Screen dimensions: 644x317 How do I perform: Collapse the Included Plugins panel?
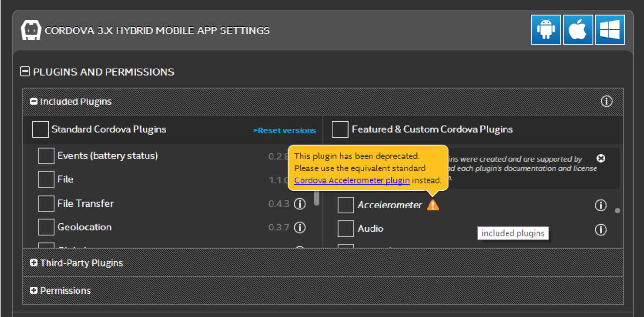(34, 101)
